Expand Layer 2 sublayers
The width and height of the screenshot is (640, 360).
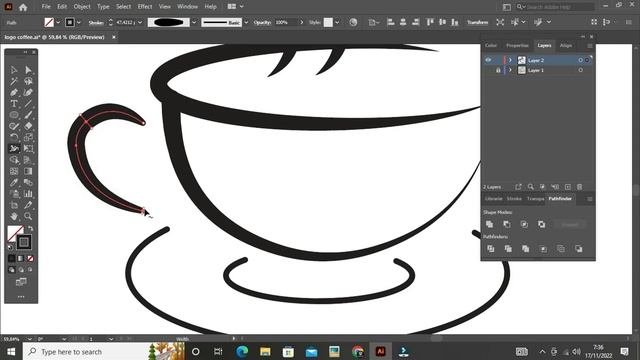[x=510, y=60]
